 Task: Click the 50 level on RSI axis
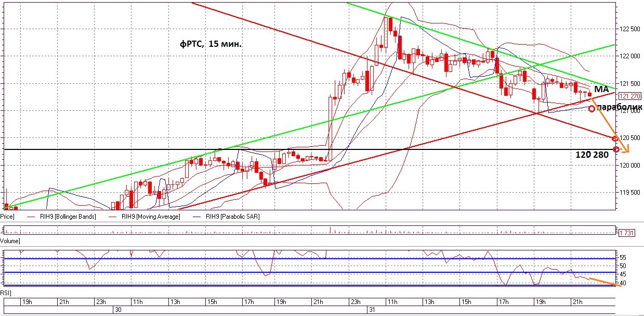pyautogui.click(x=623, y=266)
